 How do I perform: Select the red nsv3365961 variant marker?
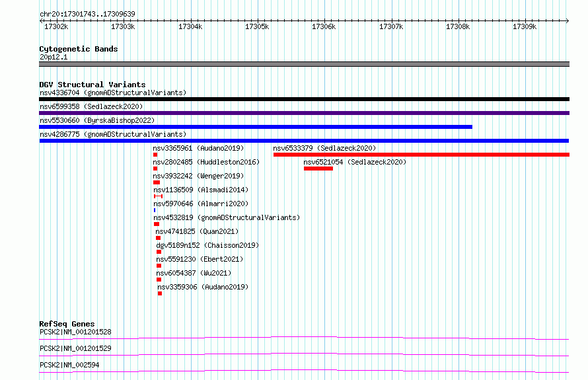tap(155, 155)
